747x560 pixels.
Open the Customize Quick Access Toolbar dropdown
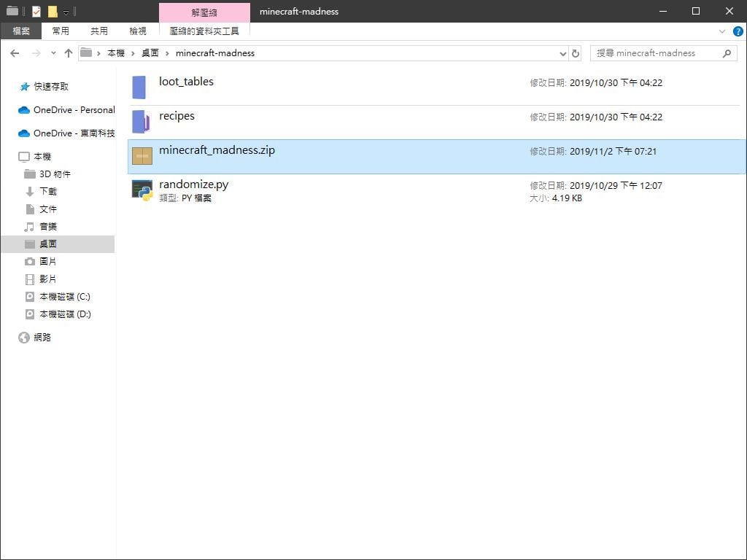66,12
